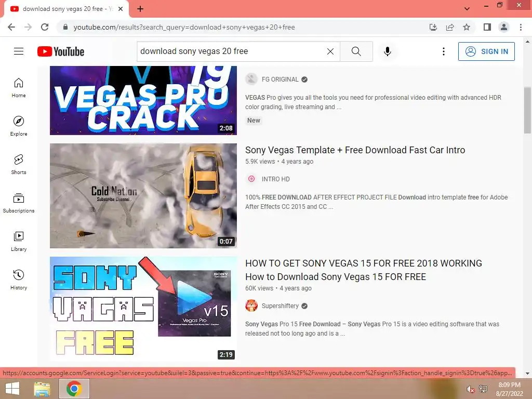Click the scrollbar down arrow
The width and height of the screenshot is (532, 399).
coord(527,373)
